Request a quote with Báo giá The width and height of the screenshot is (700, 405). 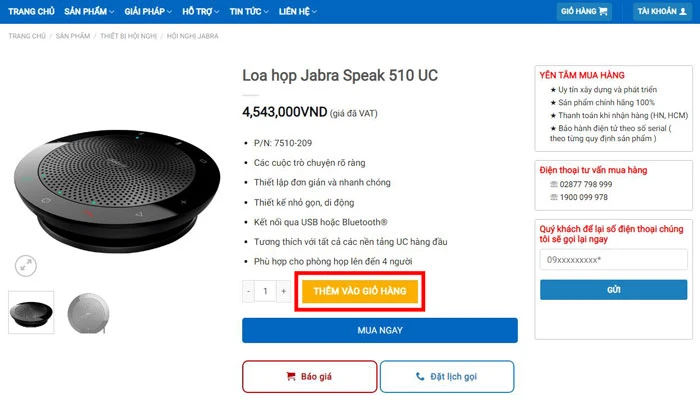click(x=309, y=376)
